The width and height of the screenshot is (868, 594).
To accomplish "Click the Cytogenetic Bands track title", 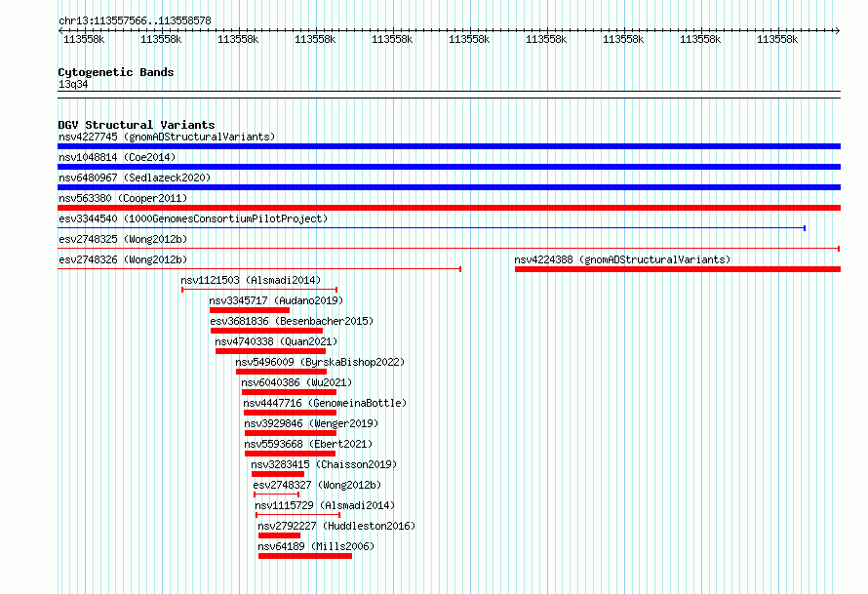I will (x=116, y=72).
